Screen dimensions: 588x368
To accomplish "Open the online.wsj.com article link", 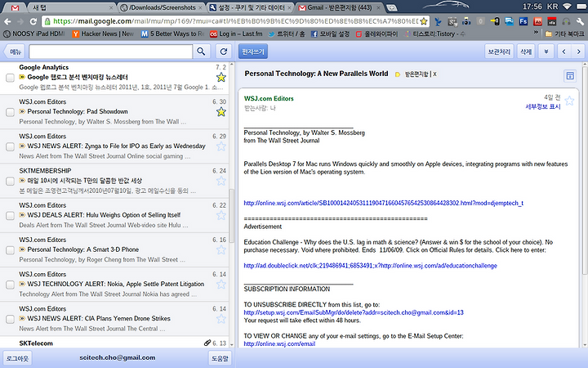I will coord(383,203).
